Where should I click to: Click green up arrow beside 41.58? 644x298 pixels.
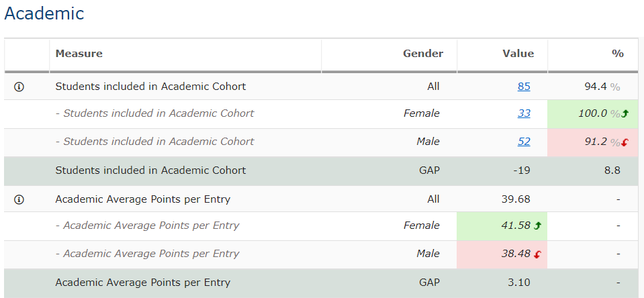click(x=537, y=226)
